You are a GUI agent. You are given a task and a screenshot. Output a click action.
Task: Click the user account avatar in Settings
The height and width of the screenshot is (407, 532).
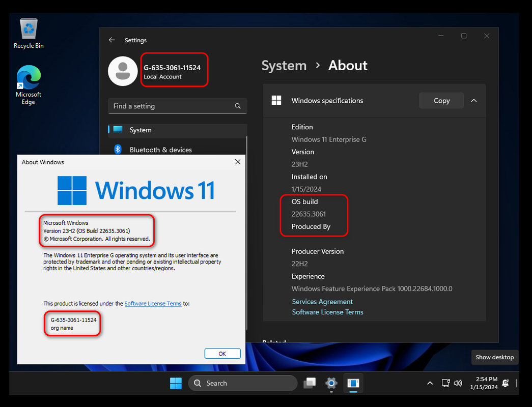pyautogui.click(x=123, y=71)
